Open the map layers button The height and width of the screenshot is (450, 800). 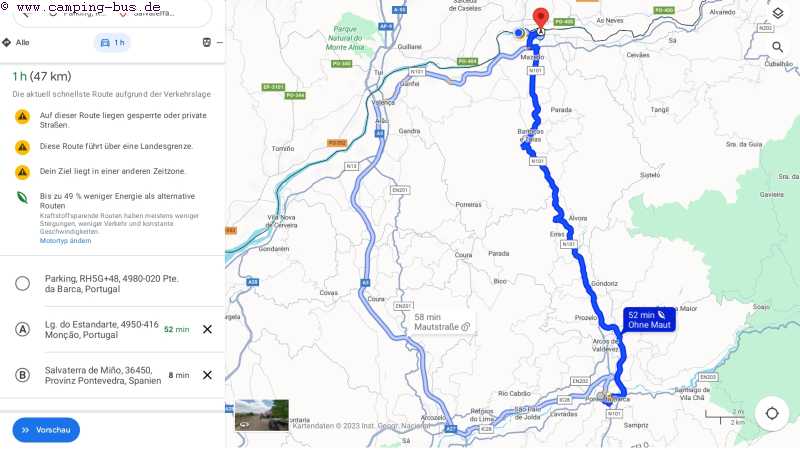click(777, 13)
